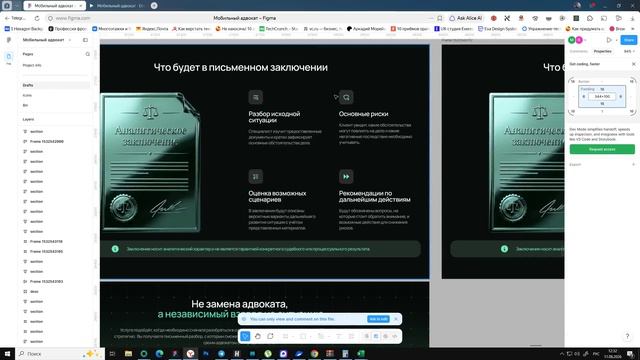The width and height of the screenshot is (640, 360).
Task: Click the blue Share button
Action: coord(629,40)
